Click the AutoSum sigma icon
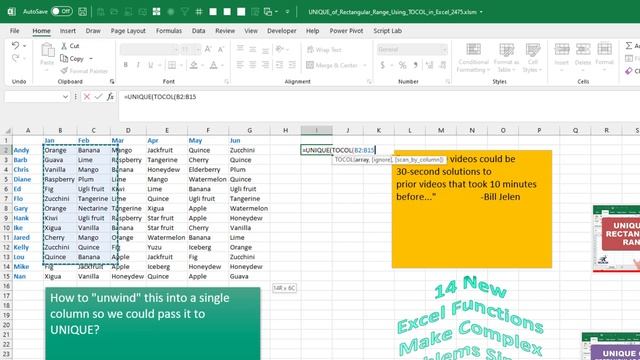 point(629,46)
